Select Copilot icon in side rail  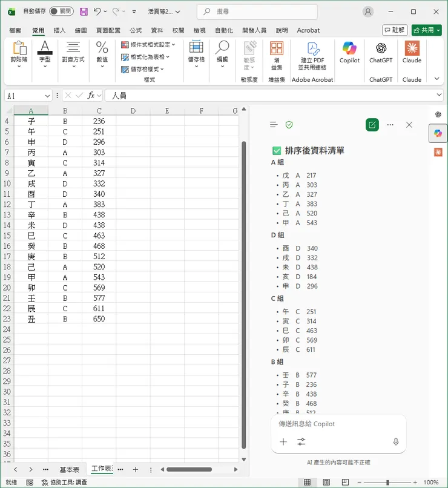438,133
